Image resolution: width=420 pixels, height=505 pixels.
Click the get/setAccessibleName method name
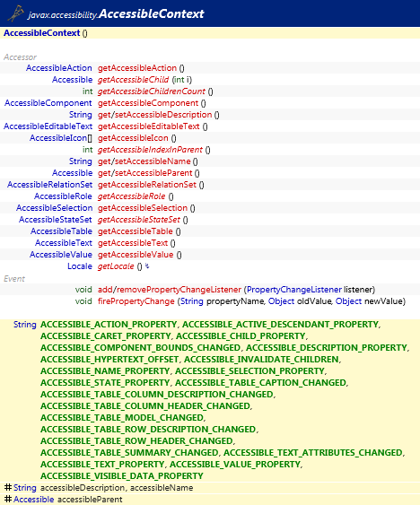click(x=144, y=161)
